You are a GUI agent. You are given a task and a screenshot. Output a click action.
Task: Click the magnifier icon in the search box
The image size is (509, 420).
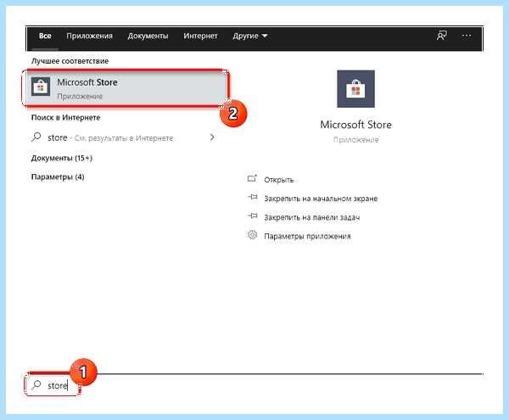36,385
